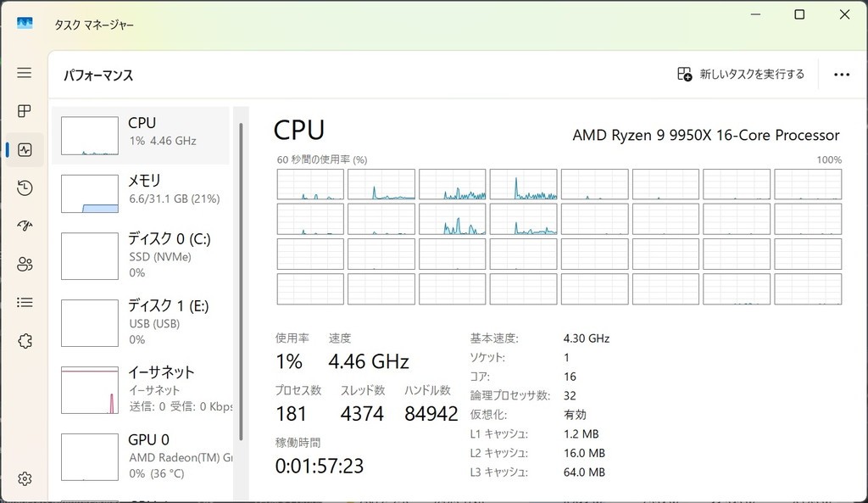Screen dimensions: 868x503
Task: Open the Startup apps icon
Action: coord(24,226)
